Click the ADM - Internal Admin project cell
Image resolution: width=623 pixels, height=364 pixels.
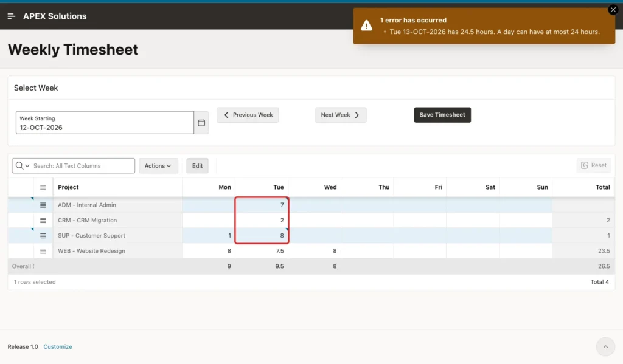(x=118, y=205)
